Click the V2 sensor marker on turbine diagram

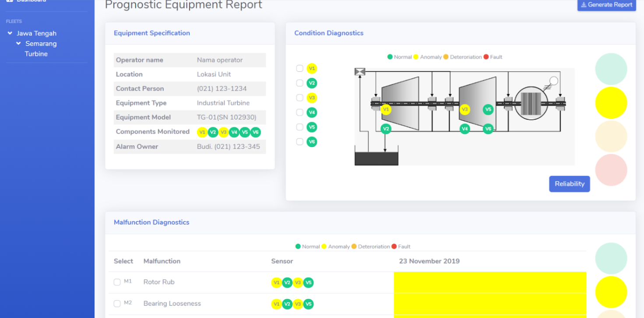[386, 129]
